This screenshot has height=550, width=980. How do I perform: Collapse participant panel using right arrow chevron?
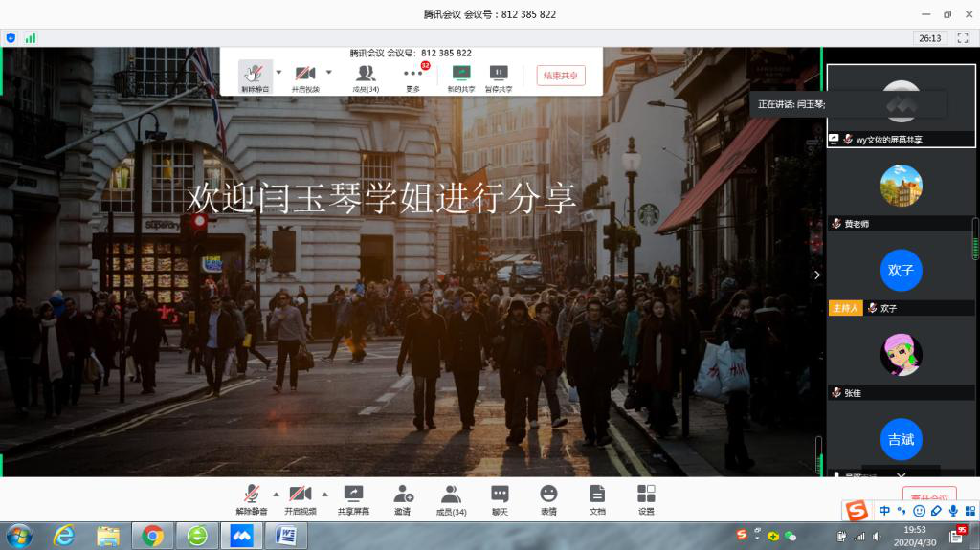point(816,275)
